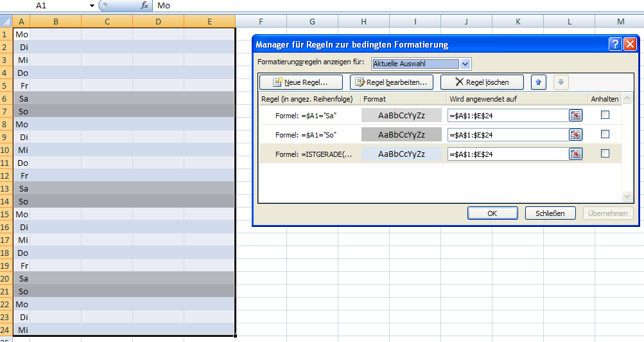Select row header 13
Screen dimensions: 644x342
[6, 188]
